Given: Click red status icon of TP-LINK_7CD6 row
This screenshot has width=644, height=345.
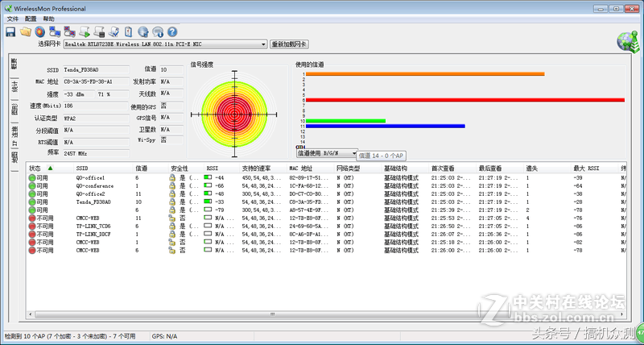Looking at the screenshot, I should tap(32, 227).
